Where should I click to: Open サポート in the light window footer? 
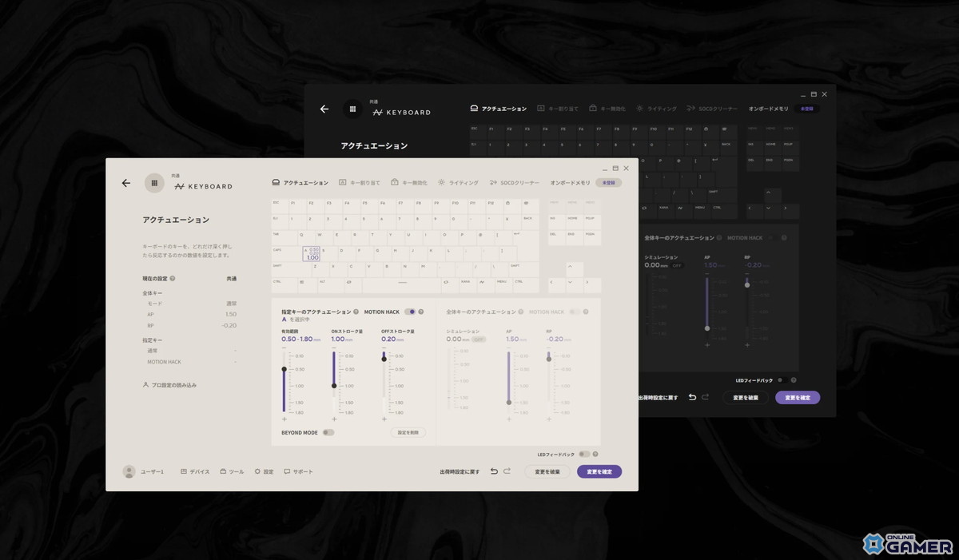click(298, 472)
